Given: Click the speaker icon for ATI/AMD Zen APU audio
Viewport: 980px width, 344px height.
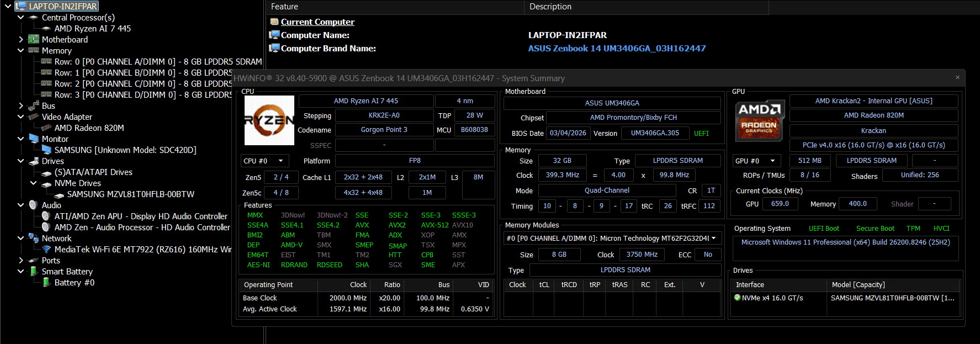Looking at the screenshot, I should [46, 216].
